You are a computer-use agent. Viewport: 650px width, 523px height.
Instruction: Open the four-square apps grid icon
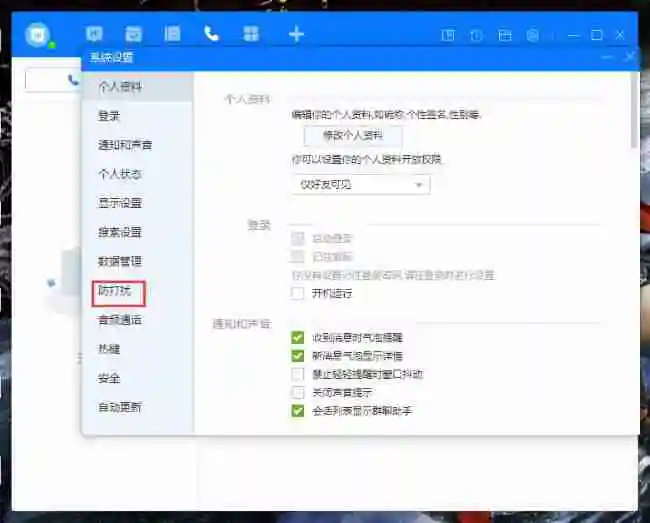click(251, 34)
